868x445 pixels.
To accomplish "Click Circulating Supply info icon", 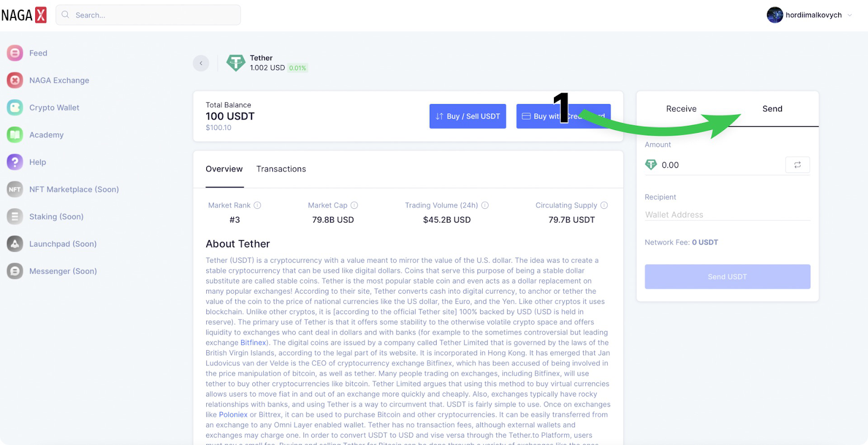I will coord(604,205).
